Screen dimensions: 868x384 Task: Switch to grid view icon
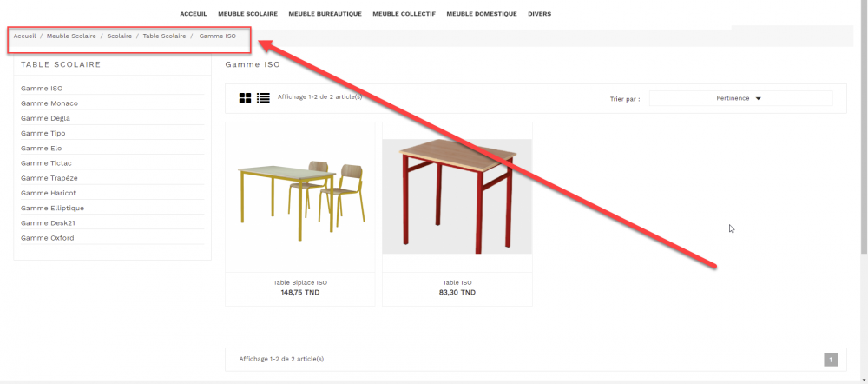pyautogui.click(x=245, y=98)
